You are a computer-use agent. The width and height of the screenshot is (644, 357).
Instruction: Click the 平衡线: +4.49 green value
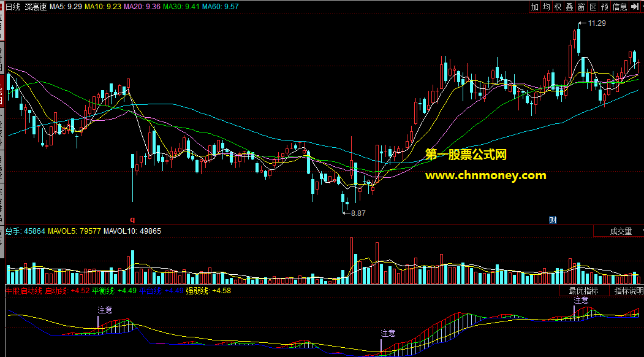[115, 291]
